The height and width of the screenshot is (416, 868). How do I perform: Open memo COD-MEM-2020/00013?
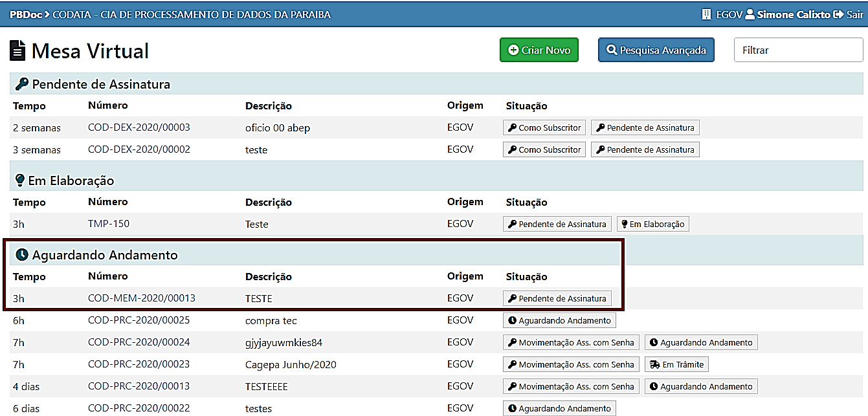[142, 298]
